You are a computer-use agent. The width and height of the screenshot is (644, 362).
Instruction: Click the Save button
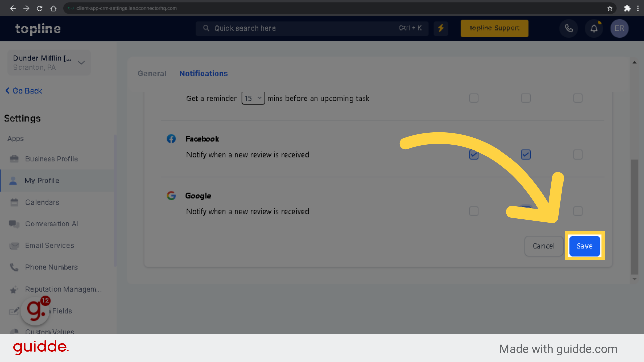(x=584, y=245)
